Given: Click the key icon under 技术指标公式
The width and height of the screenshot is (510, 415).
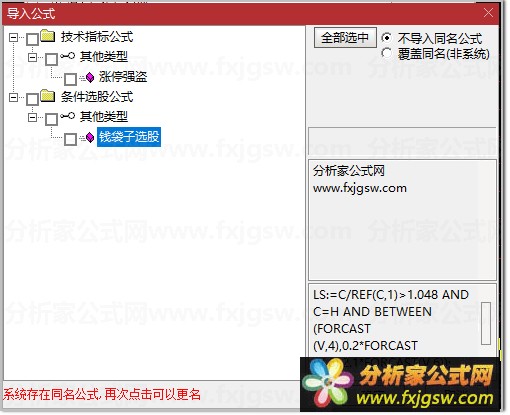Looking at the screenshot, I should [67, 56].
